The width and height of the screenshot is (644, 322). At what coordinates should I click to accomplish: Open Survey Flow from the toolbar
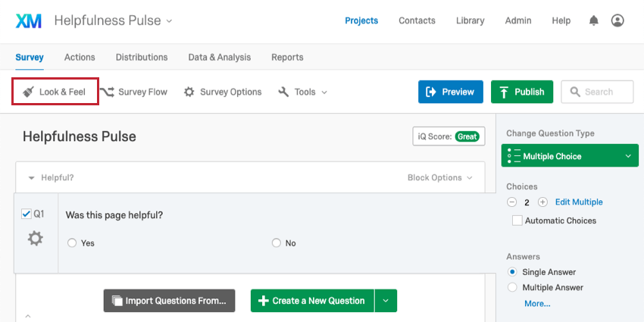tap(133, 92)
